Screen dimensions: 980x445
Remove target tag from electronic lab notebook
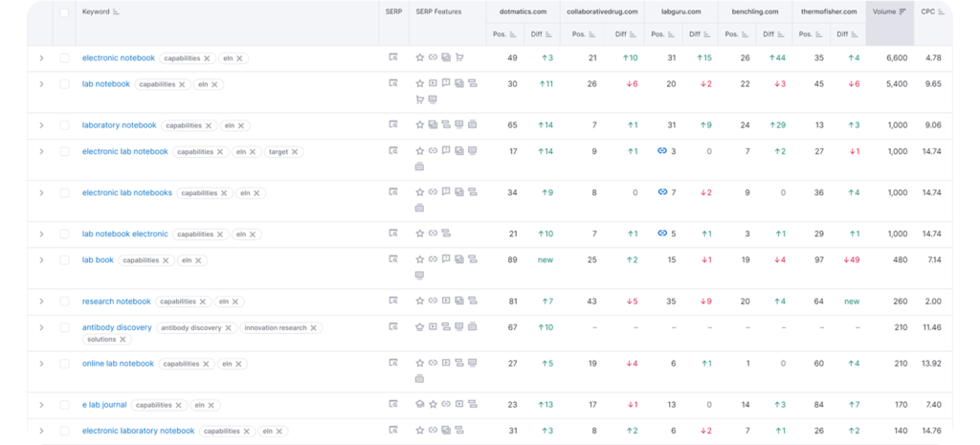coord(295,152)
